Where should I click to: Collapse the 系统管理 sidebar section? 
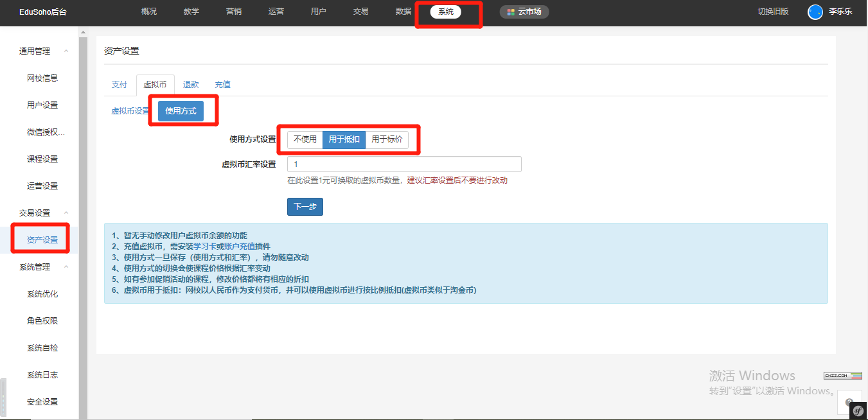pos(66,267)
